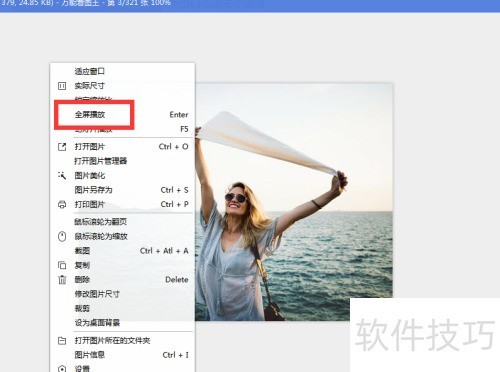The width and height of the screenshot is (500, 372).
Task: Click the woman-by-the-sea photo in viewer
Action: 293,202
